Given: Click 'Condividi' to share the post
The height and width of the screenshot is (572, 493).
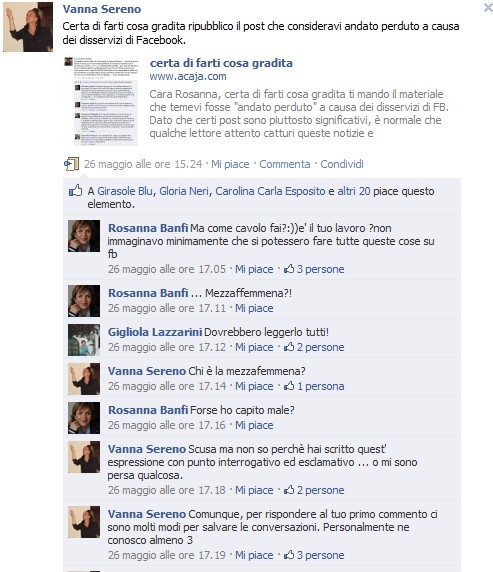Looking at the screenshot, I should click(x=342, y=164).
